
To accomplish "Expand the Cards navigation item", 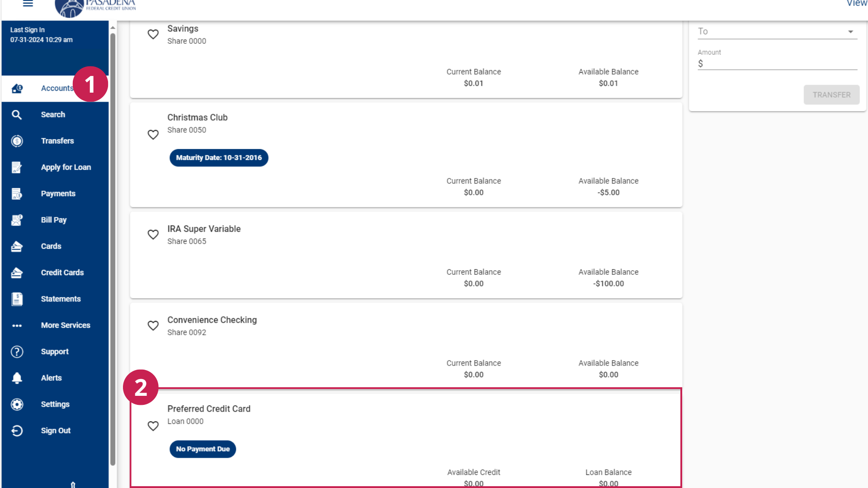I will (x=51, y=246).
